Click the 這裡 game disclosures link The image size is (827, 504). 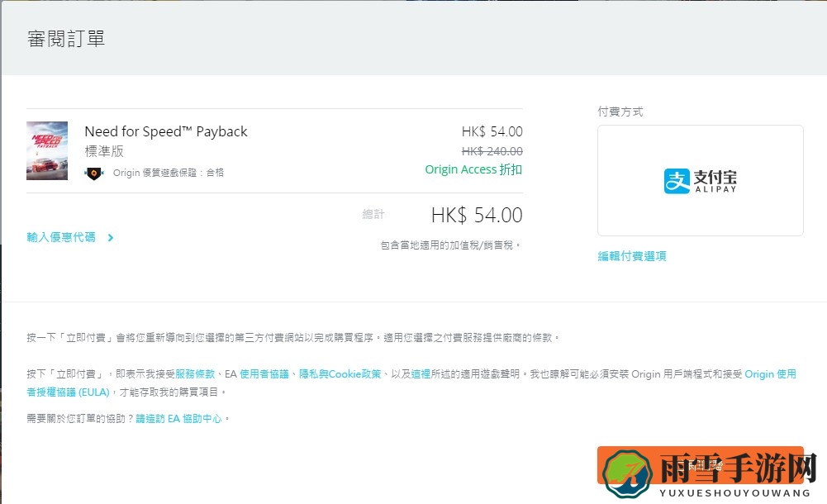[421, 373]
